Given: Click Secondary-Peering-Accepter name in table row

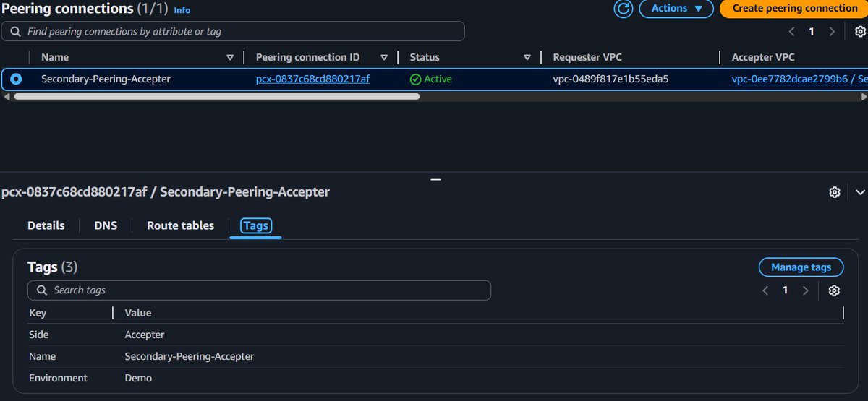Looking at the screenshot, I should [106, 79].
